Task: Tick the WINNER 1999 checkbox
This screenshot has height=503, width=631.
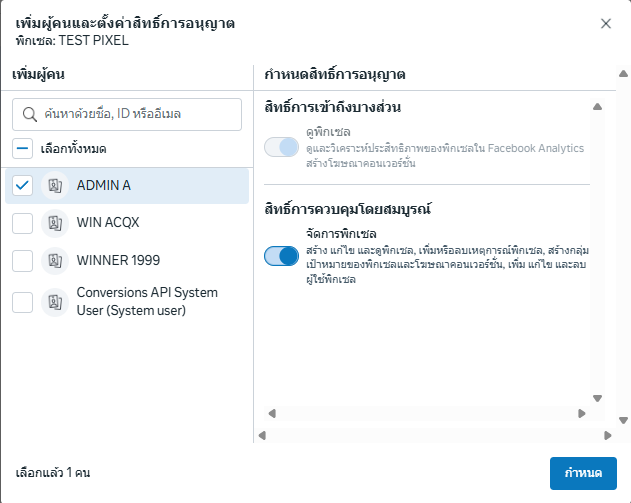Action: 23,260
